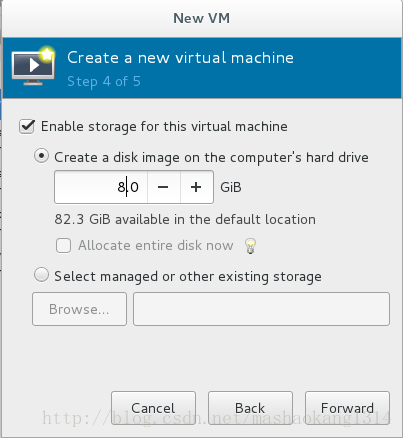Cancel the new VM wizard

(153, 408)
